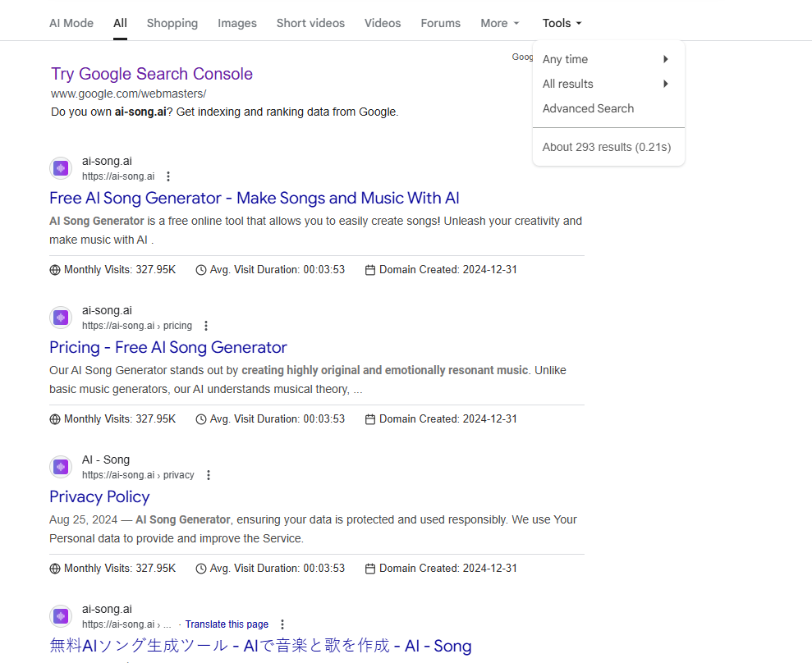Viewport: 812px width, 663px height.
Task: Click clock icon under the Pricing result
Action: pos(201,419)
